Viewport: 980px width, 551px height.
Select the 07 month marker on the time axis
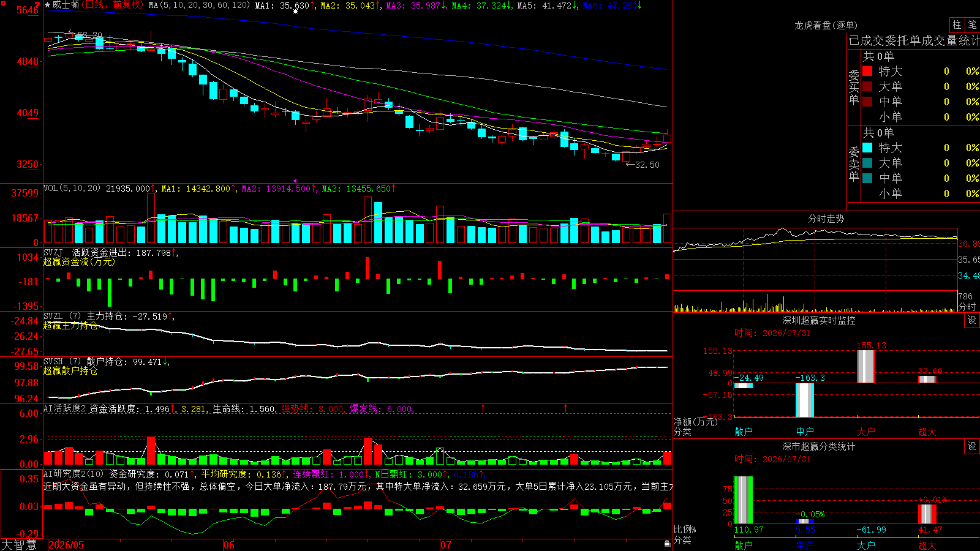pyautogui.click(x=446, y=545)
